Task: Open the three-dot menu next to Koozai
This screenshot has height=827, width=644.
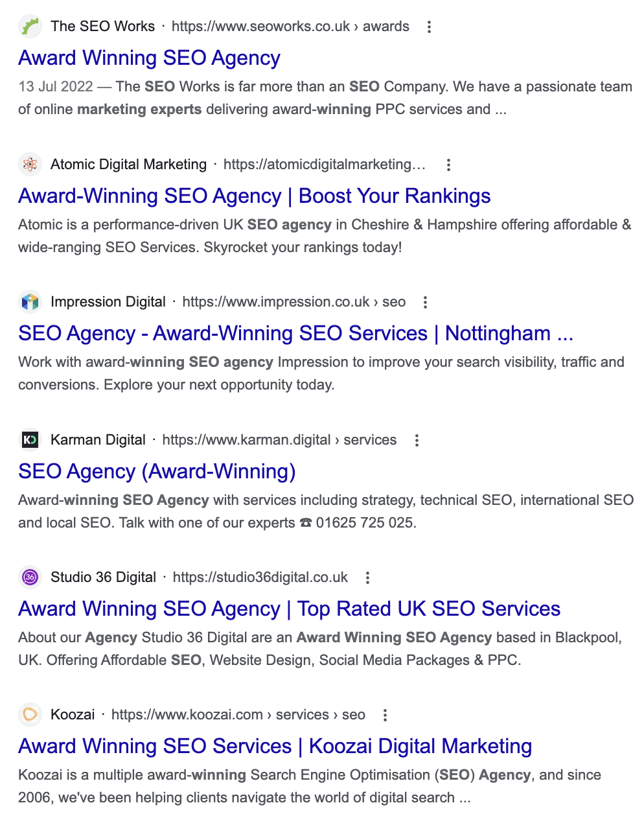Action: coord(385,715)
